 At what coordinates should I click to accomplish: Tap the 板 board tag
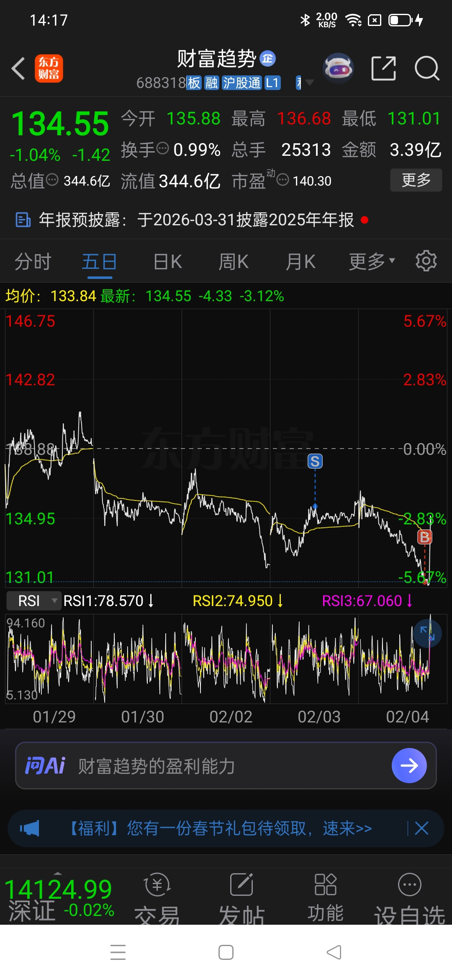(x=194, y=83)
